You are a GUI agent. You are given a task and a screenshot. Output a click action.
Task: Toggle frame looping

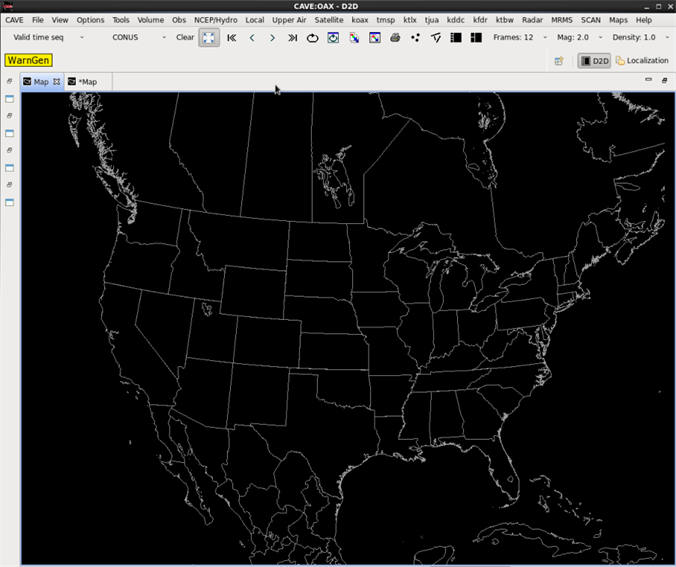(x=313, y=38)
